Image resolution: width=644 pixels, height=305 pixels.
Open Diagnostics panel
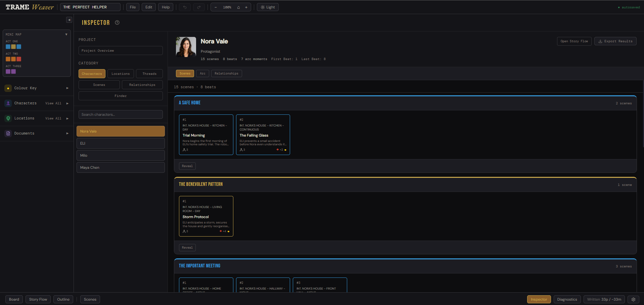click(567, 299)
